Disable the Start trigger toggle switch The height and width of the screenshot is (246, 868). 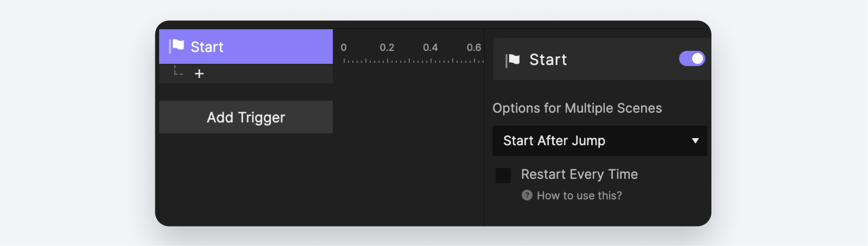tap(692, 58)
